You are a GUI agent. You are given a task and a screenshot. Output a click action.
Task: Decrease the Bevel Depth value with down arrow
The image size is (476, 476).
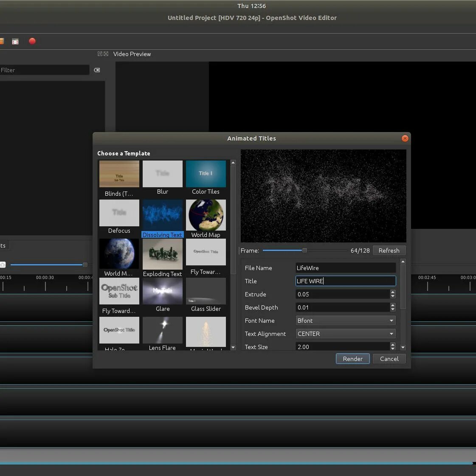pyautogui.click(x=392, y=310)
